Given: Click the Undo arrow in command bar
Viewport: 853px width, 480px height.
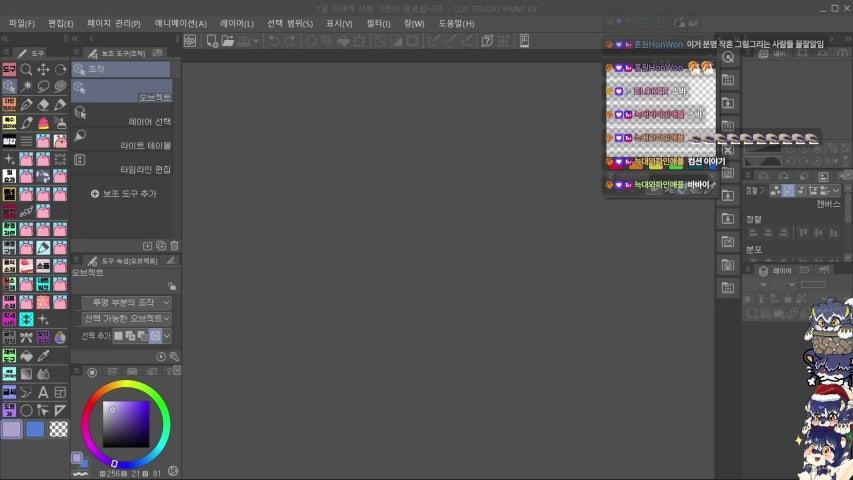Looking at the screenshot, I should pos(274,41).
